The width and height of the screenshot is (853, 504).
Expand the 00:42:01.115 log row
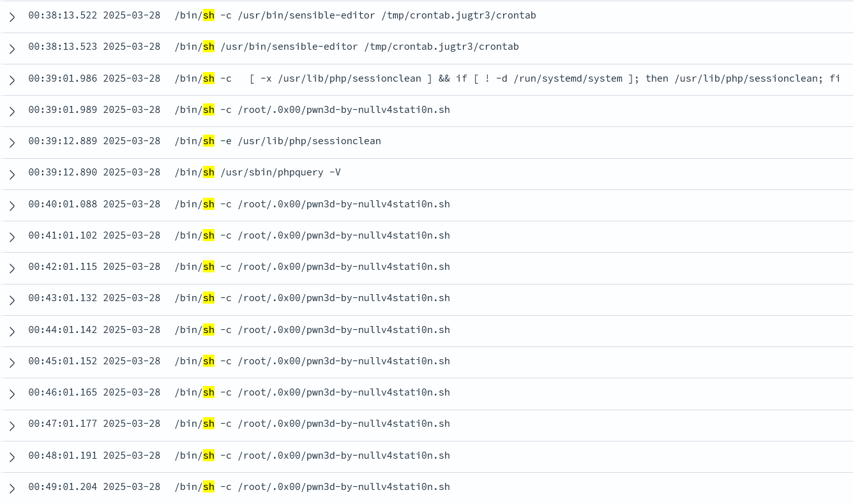[x=11, y=268]
